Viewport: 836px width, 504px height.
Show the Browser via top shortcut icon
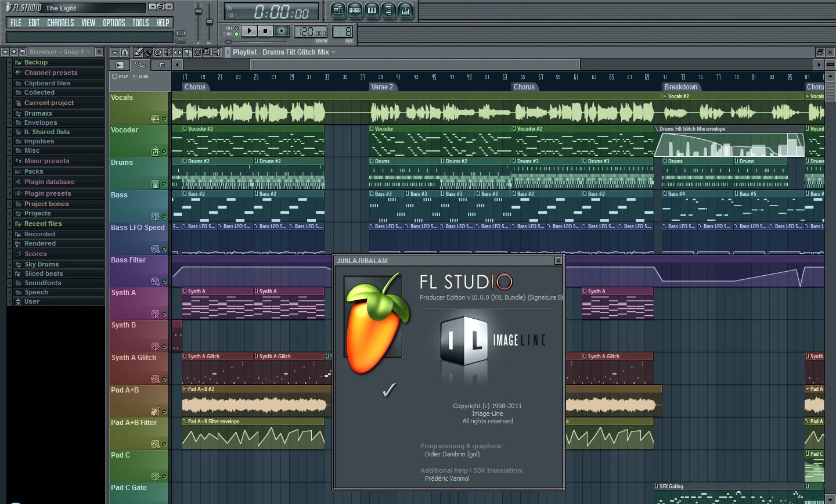tap(388, 10)
